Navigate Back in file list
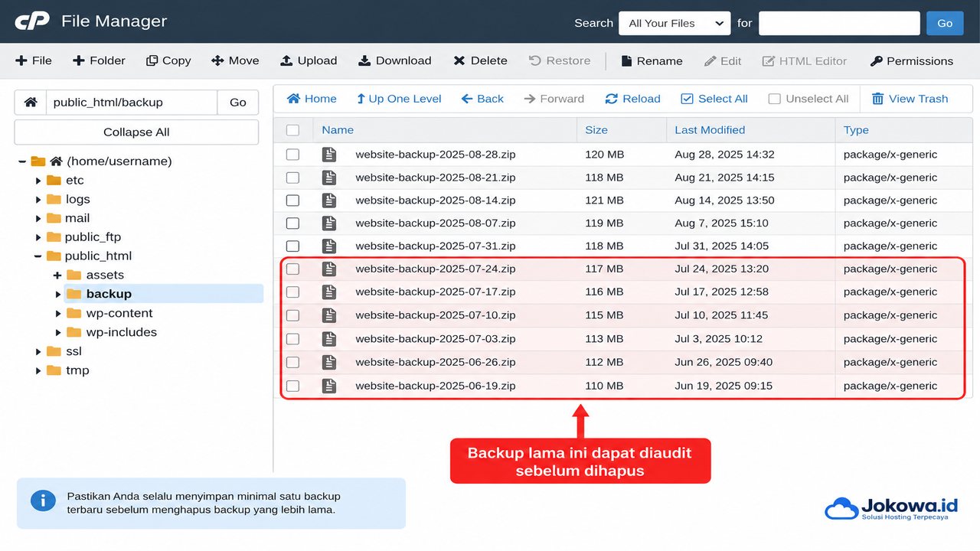The height and width of the screenshot is (551, 980). (482, 99)
